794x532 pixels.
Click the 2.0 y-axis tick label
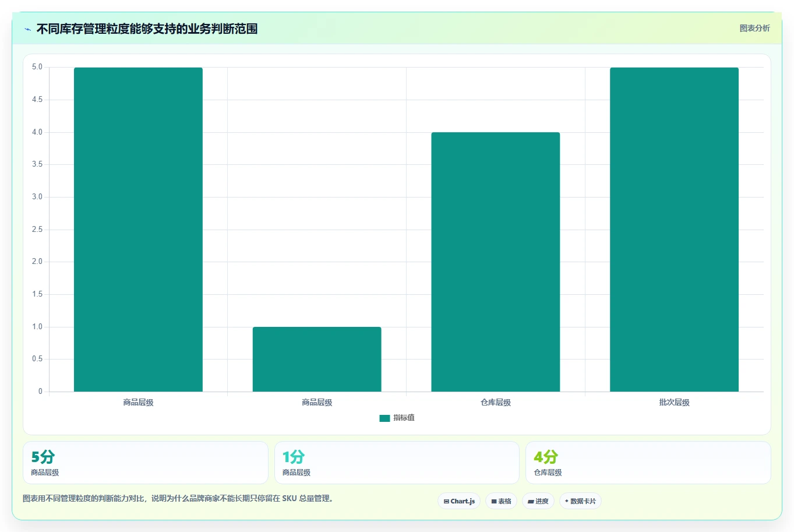point(37,262)
